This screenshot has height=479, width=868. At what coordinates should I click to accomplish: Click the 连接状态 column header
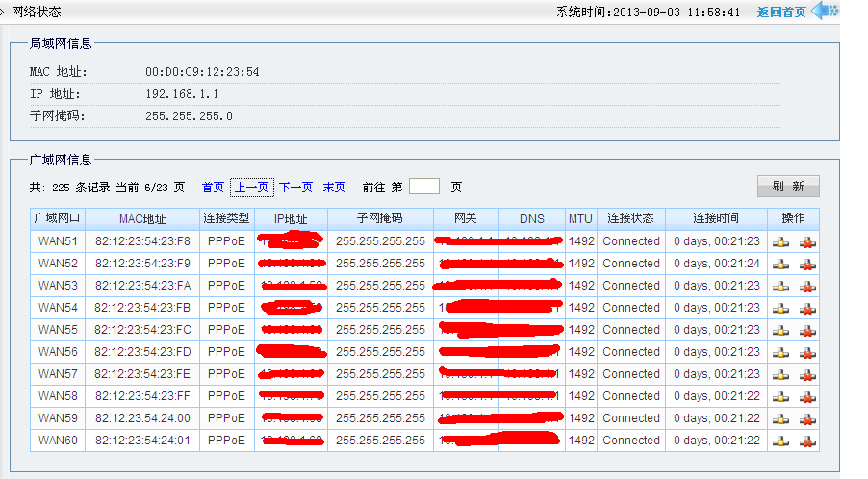pyautogui.click(x=630, y=219)
